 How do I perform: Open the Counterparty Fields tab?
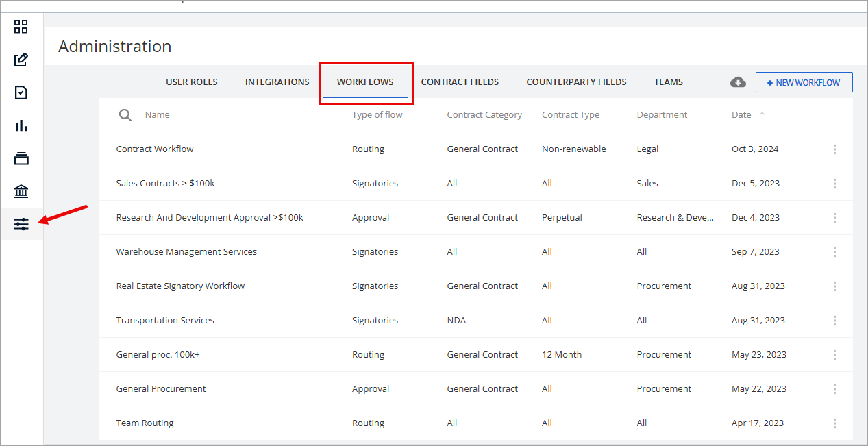click(576, 82)
